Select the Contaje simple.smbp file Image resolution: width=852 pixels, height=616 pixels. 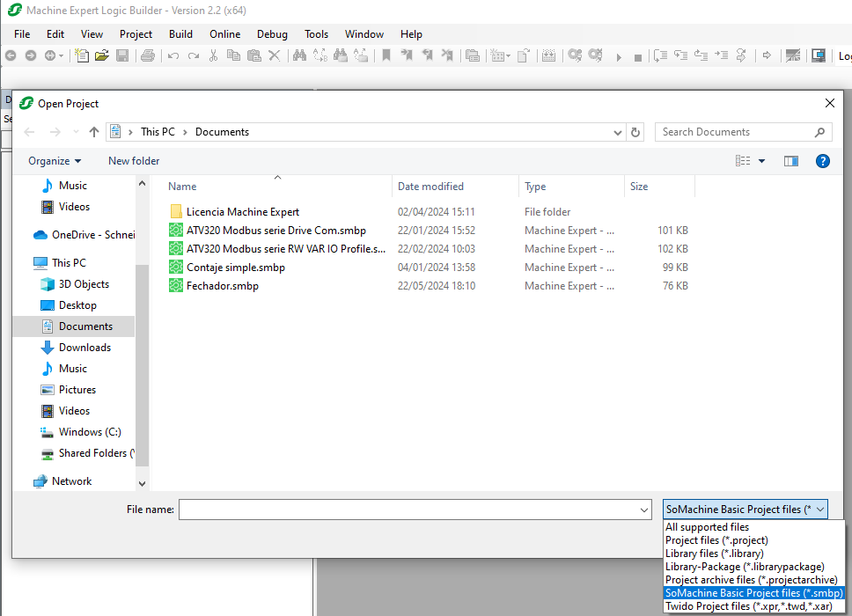236,268
